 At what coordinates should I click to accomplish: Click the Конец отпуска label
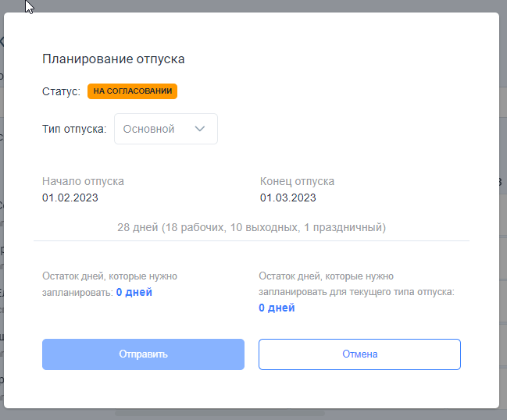(x=297, y=181)
